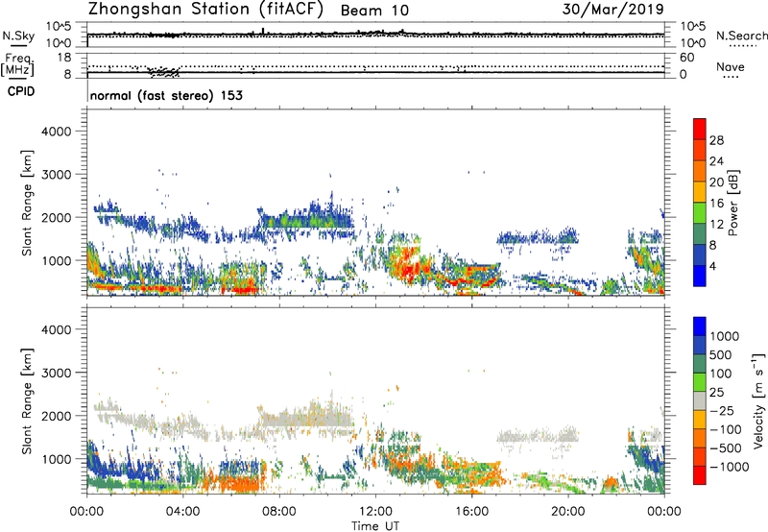Click the velocity panel 'Slant Range [km]' label

pyautogui.click(x=27, y=400)
